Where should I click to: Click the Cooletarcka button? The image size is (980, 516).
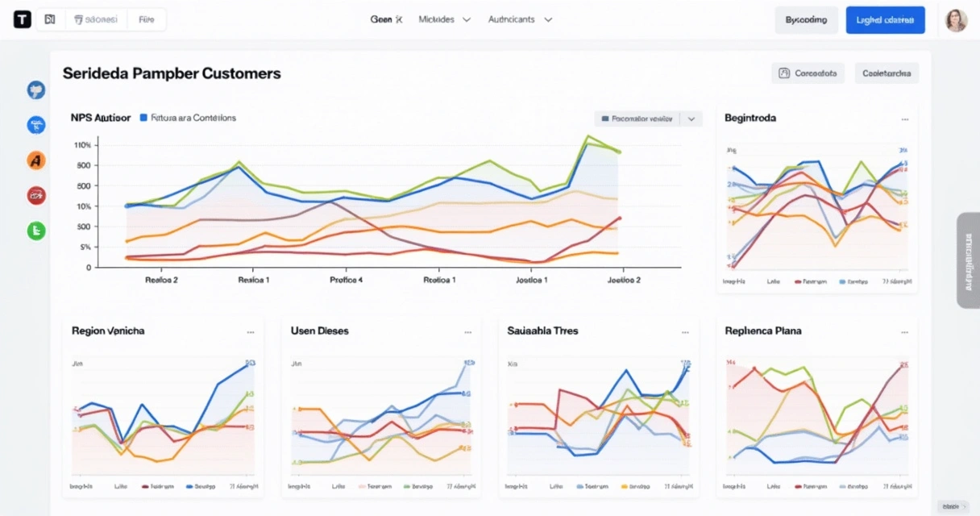887,73
